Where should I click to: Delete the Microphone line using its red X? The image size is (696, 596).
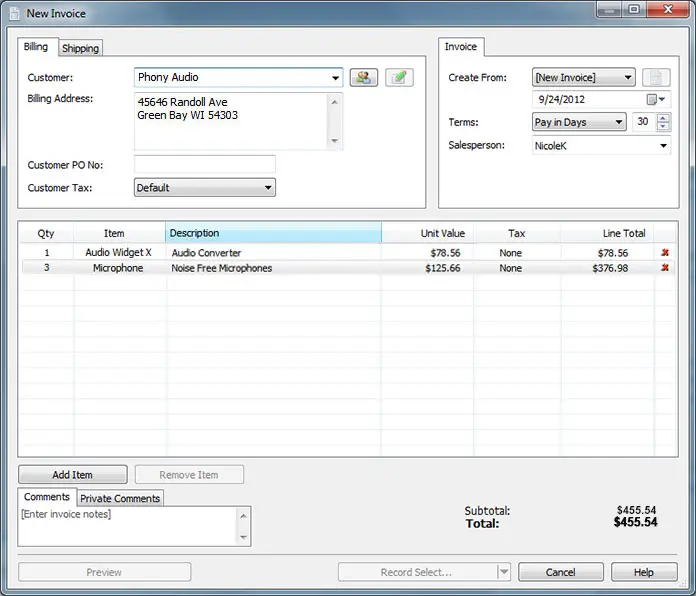[x=665, y=268]
